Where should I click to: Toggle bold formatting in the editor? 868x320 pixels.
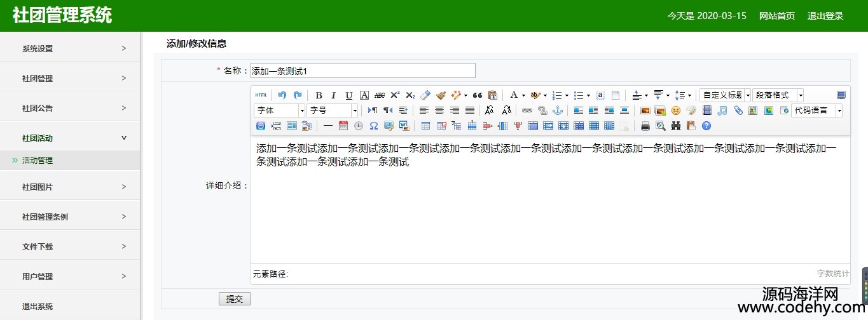point(319,95)
